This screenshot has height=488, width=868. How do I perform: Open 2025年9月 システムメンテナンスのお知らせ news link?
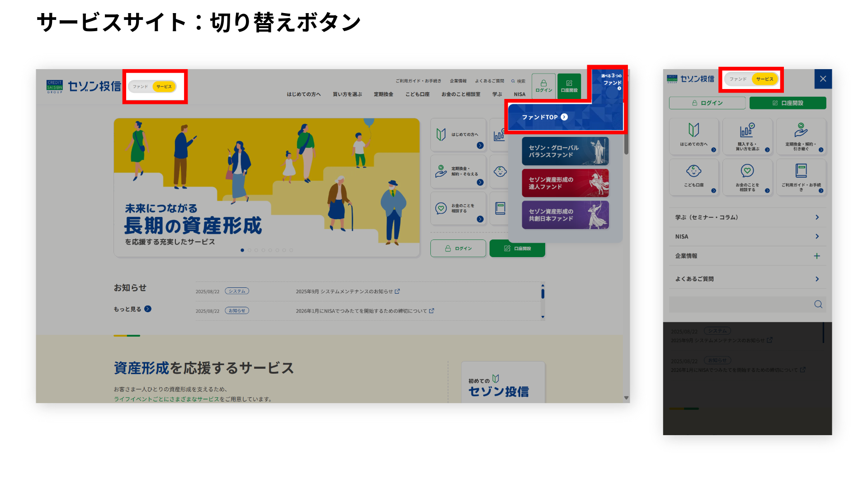[348, 291]
